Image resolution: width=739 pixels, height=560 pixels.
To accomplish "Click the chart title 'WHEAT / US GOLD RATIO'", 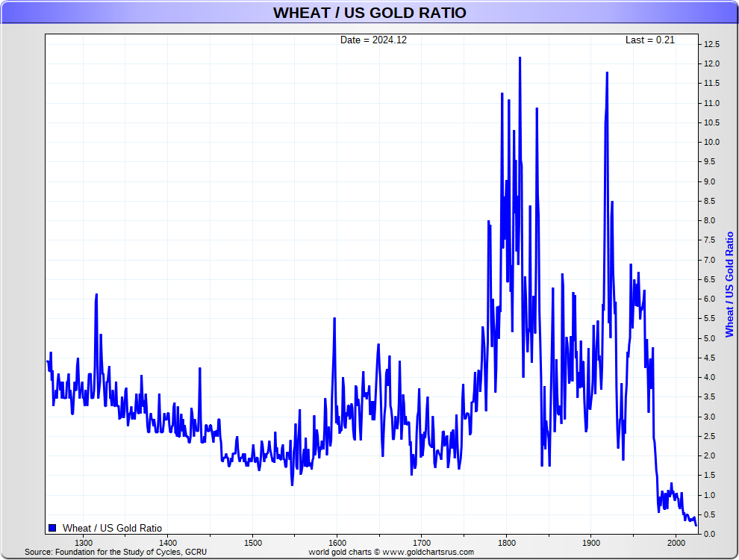I will click(369, 13).
